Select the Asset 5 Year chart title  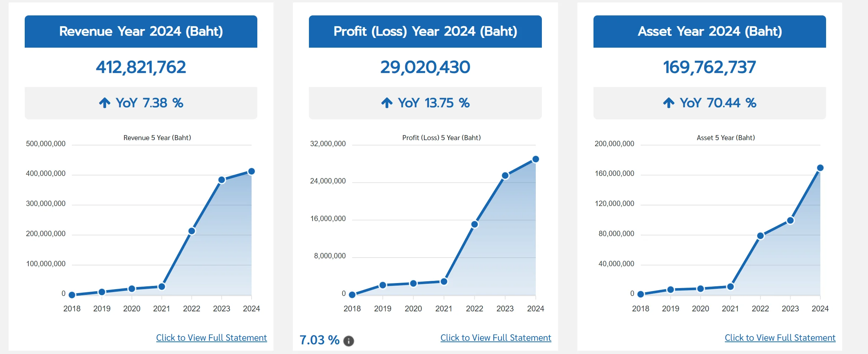click(x=725, y=138)
